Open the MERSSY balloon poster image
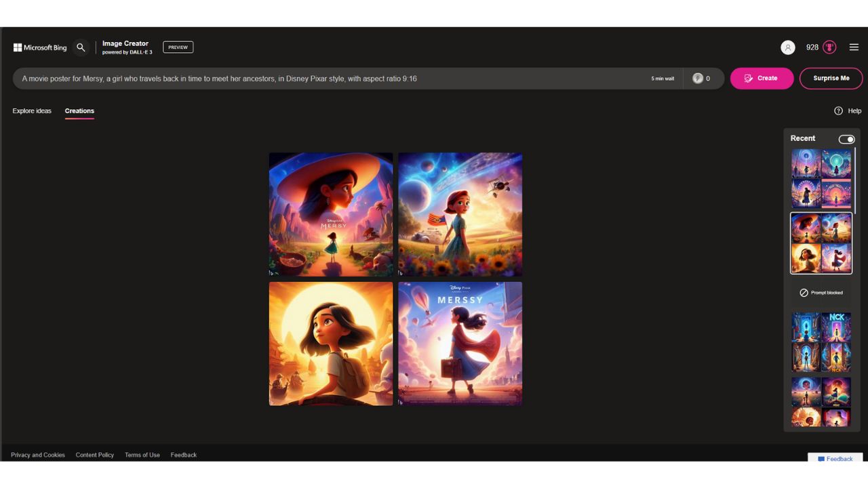This screenshot has height=488, width=868. tap(460, 344)
